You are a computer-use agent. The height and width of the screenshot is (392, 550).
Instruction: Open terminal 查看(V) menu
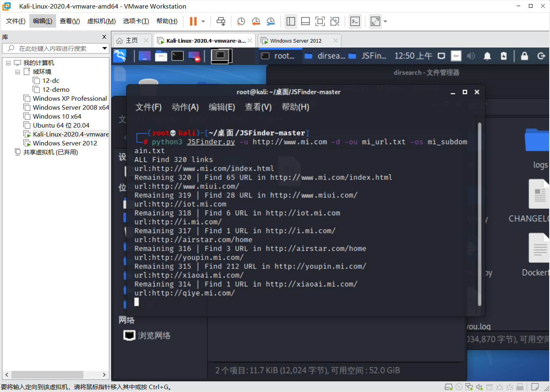258,107
